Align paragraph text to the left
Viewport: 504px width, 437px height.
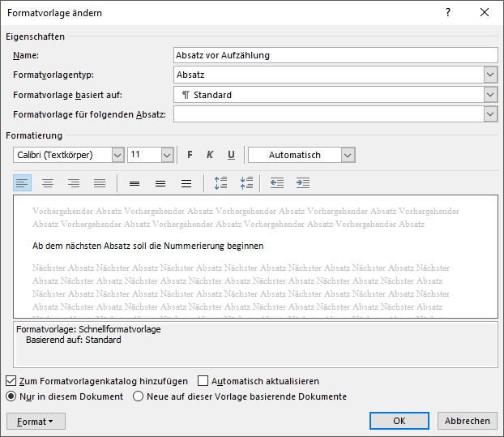23,183
